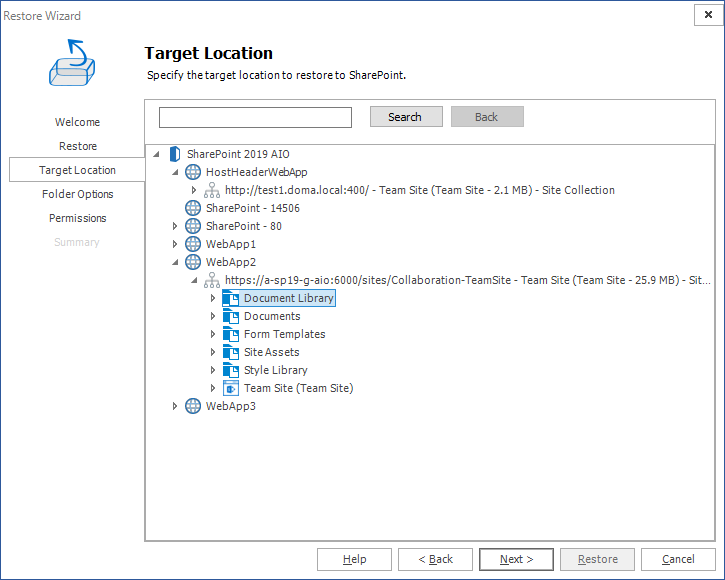Select the http://test1.doma.local:400/ site collection text
This screenshot has height=580, width=725.
coord(420,190)
